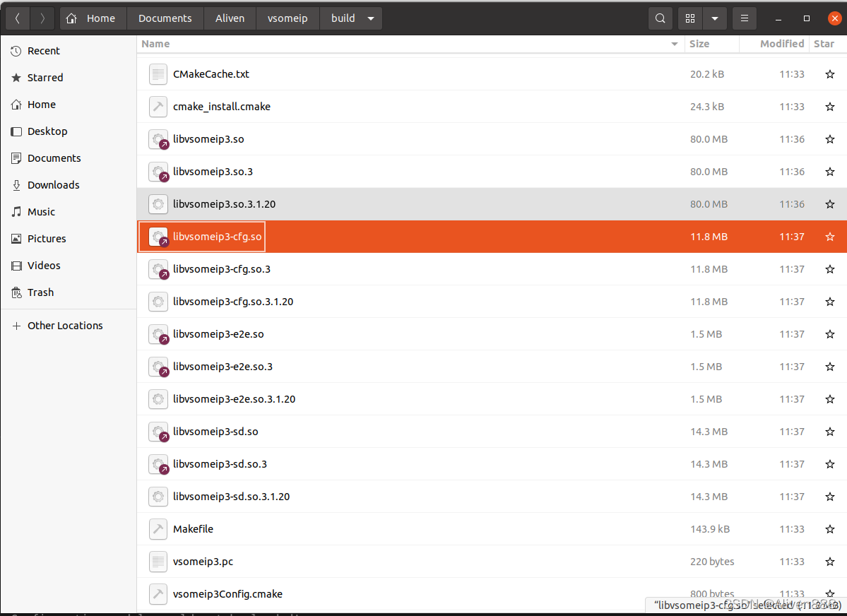This screenshot has width=847, height=616.
Task: Navigate to Documents in the path bar
Action: coord(165,18)
